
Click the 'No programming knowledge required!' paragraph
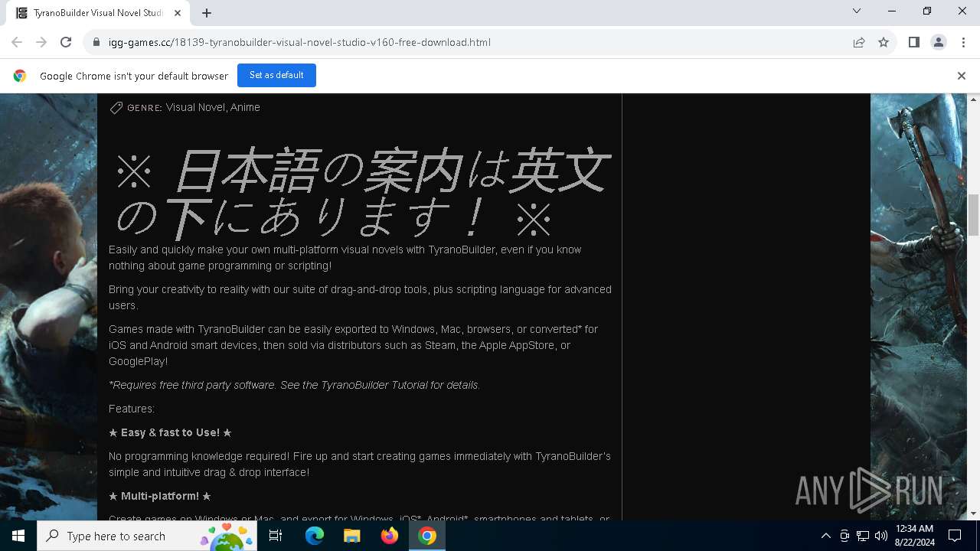tap(360, 464)
